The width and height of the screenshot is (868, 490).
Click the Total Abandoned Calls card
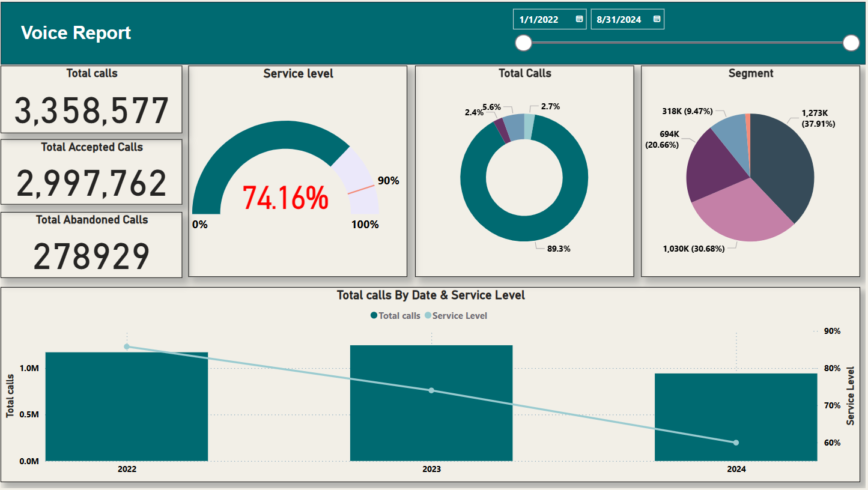[91, 245]
